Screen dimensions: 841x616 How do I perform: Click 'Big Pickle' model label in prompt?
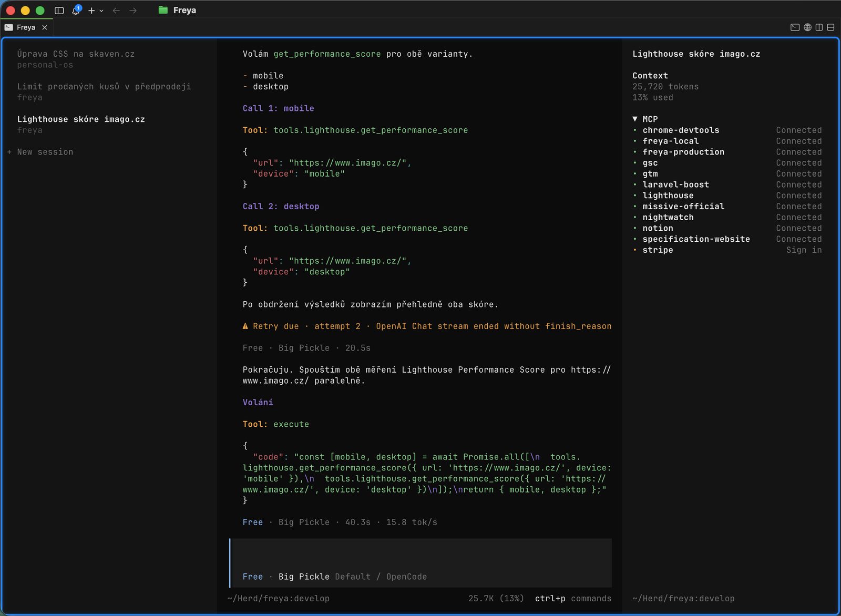tap(304, 577)
